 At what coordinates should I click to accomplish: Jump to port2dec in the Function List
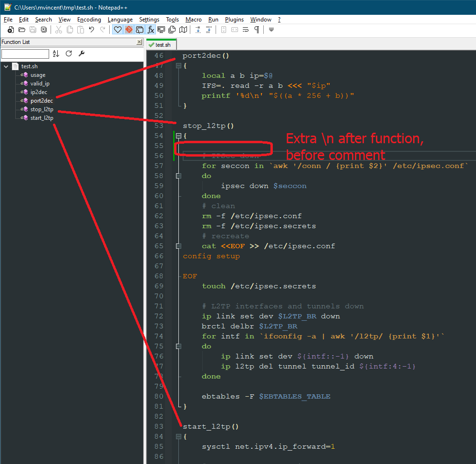tap(41, 101)
